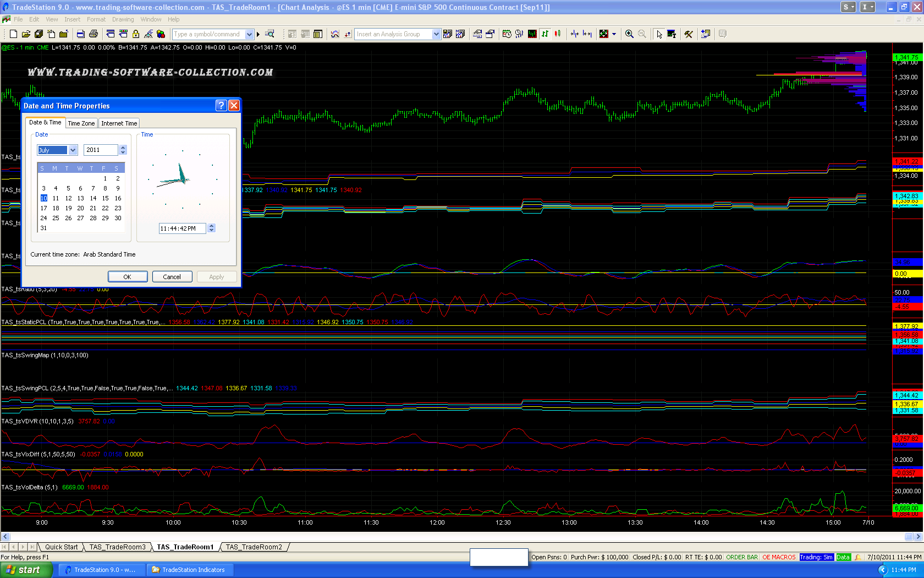Select day 21 in the calendar
Screen dimensions: 924x578
pyautogui.click(x=93, y=208)
